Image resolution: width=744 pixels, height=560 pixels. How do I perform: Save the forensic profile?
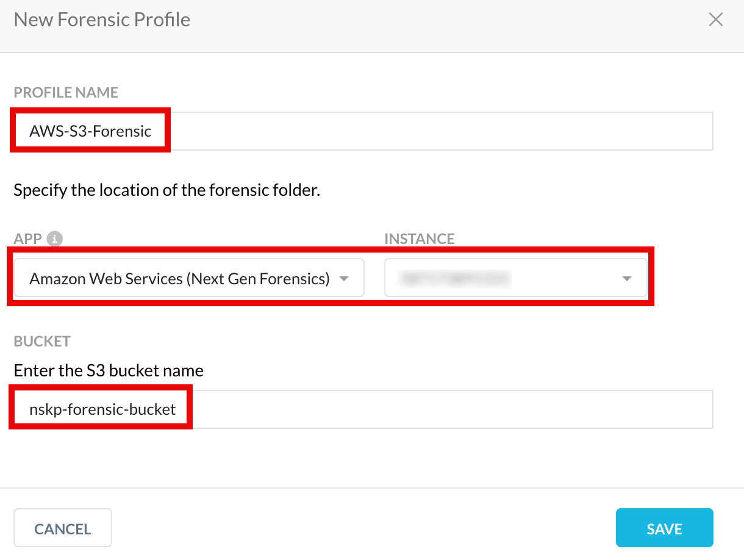coord(664,528)
